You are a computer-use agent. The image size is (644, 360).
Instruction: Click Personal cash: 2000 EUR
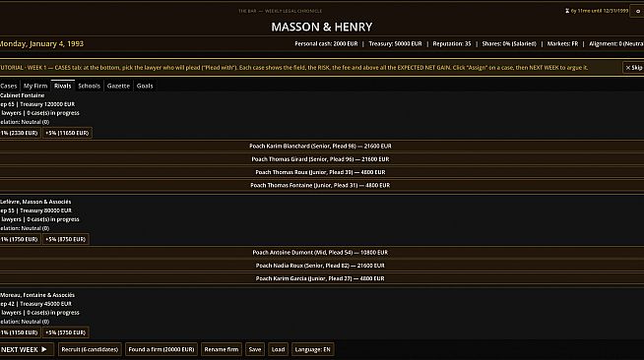(326, 43)
